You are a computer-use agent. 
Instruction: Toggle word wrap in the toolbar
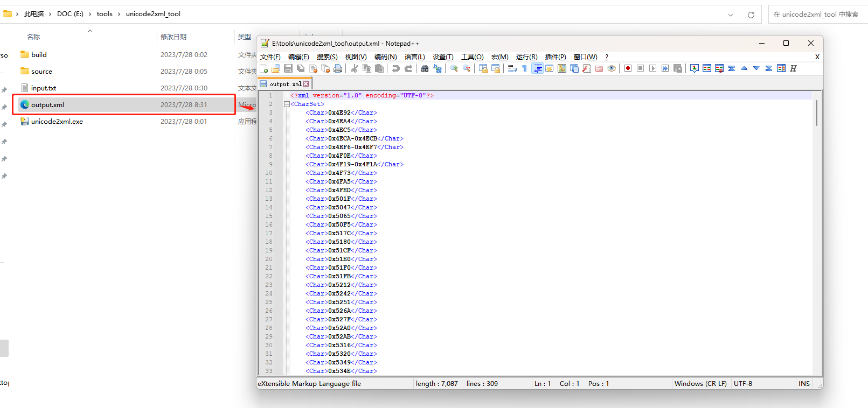coord(512,68)
